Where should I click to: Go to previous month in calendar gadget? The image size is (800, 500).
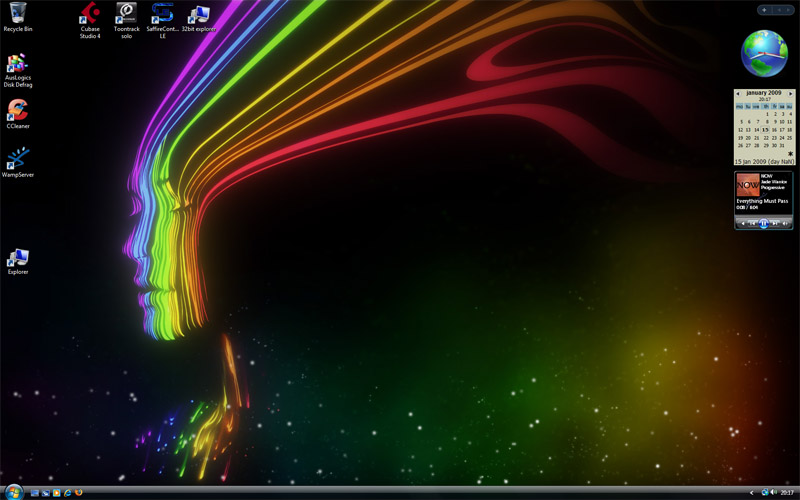point(739,93)
